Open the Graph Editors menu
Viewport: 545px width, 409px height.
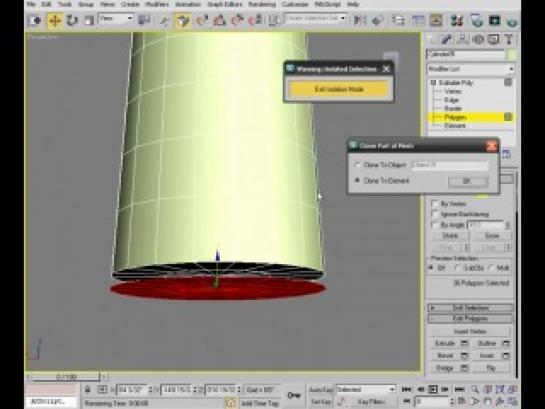coord(225,5)
